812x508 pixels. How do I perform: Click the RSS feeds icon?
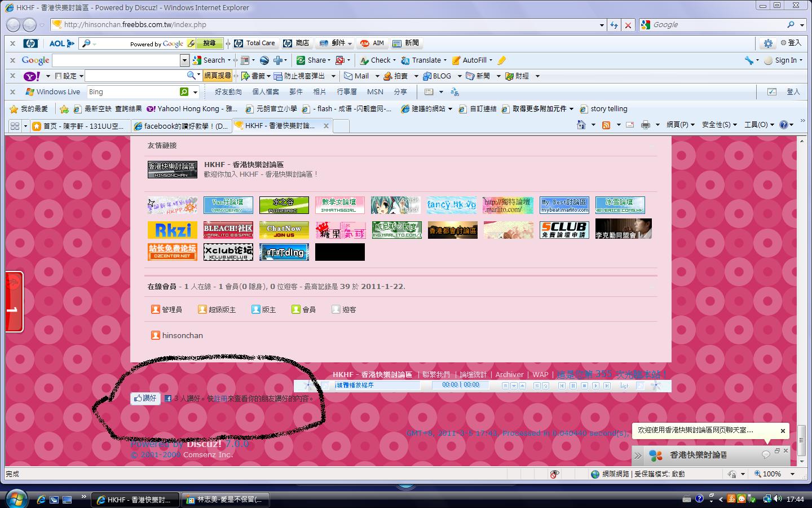click(606, 125)
